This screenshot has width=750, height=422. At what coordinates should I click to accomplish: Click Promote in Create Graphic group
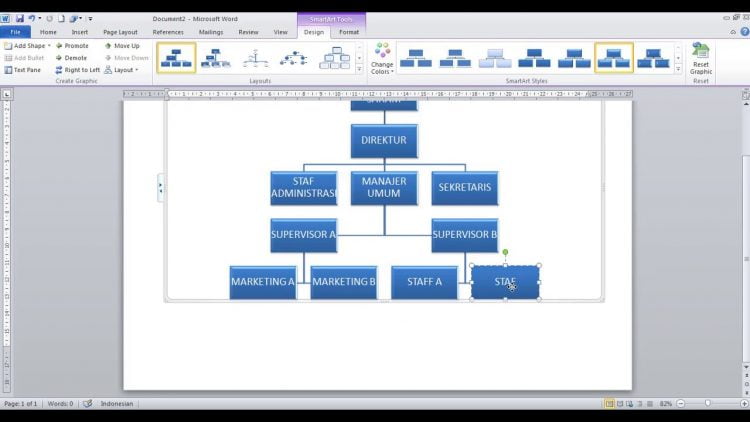72,45
